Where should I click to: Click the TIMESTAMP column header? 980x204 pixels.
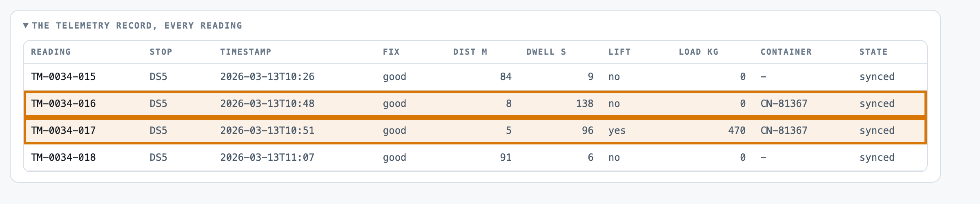coord(246,52)
